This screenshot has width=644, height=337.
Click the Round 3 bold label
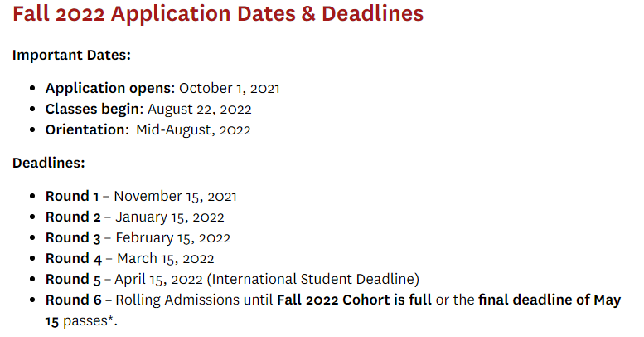click(x=73, y=238)
